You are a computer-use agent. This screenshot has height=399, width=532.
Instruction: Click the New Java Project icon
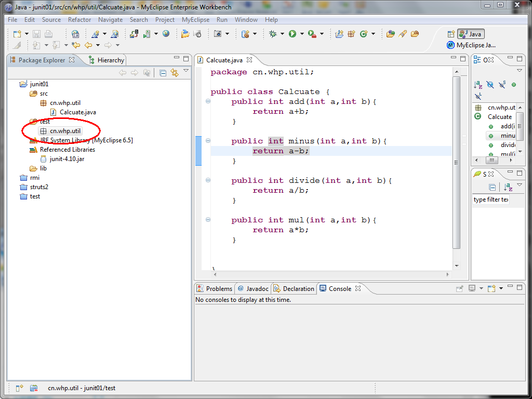pyautogui.click(x=339, y=34)
